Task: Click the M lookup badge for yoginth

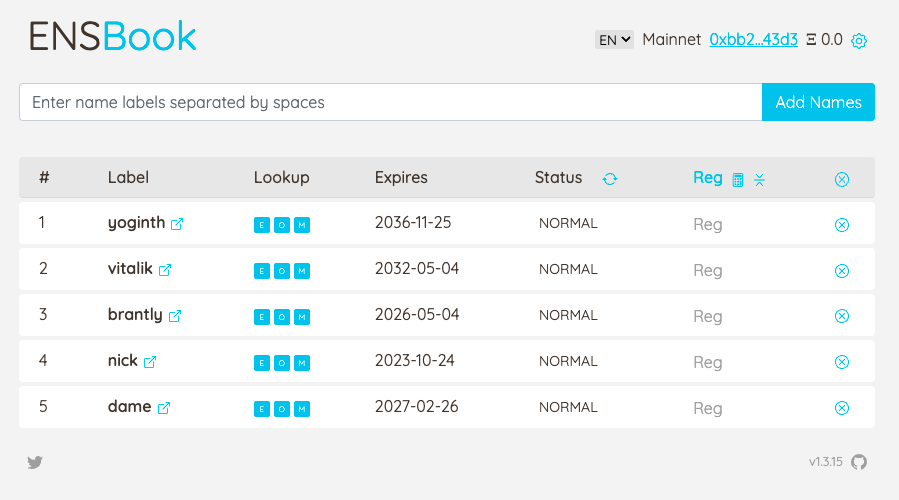Action: tap(302, 225)
